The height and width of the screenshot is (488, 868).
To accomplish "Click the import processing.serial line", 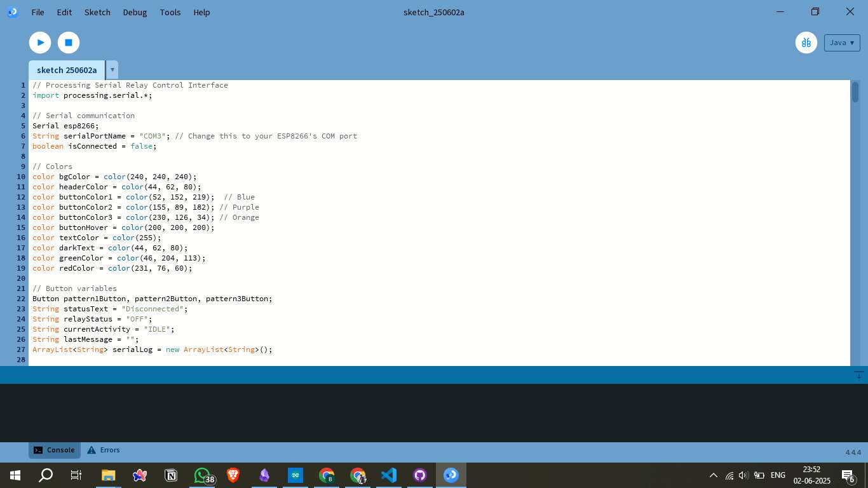I will click(x=92, y=95).
